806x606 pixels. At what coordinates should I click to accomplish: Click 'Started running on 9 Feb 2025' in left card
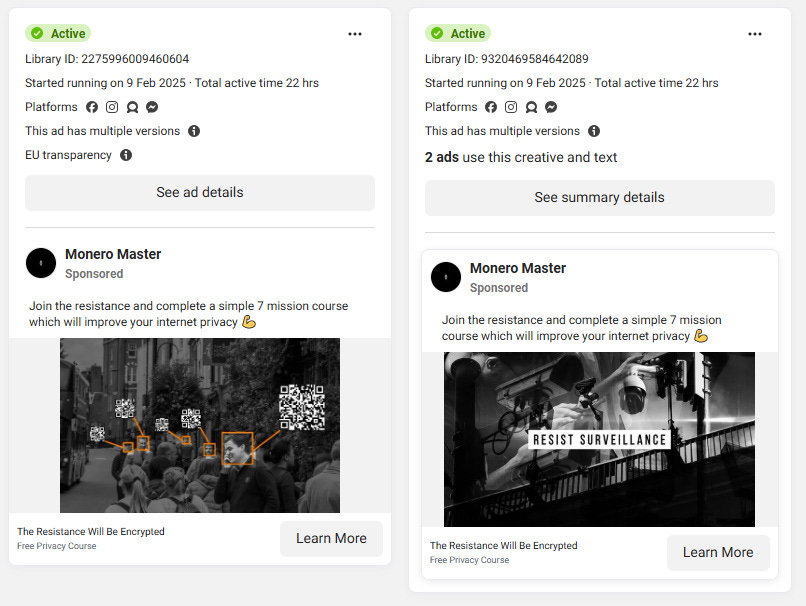point(105,83)
